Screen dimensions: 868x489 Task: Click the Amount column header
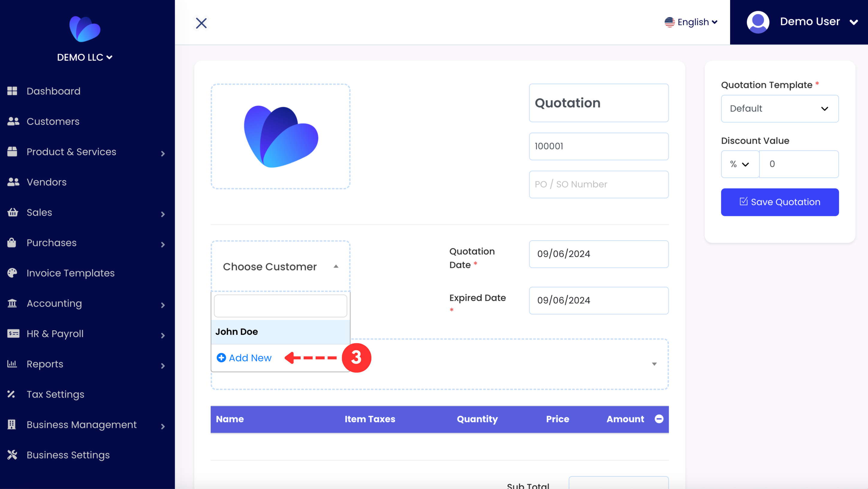pos(625,419)
